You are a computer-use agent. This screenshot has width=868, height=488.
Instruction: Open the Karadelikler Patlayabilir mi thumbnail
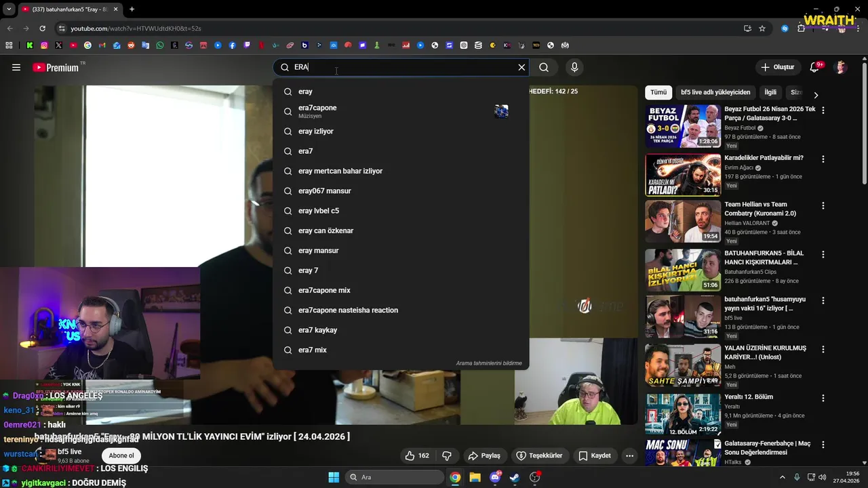coord(683,175)
